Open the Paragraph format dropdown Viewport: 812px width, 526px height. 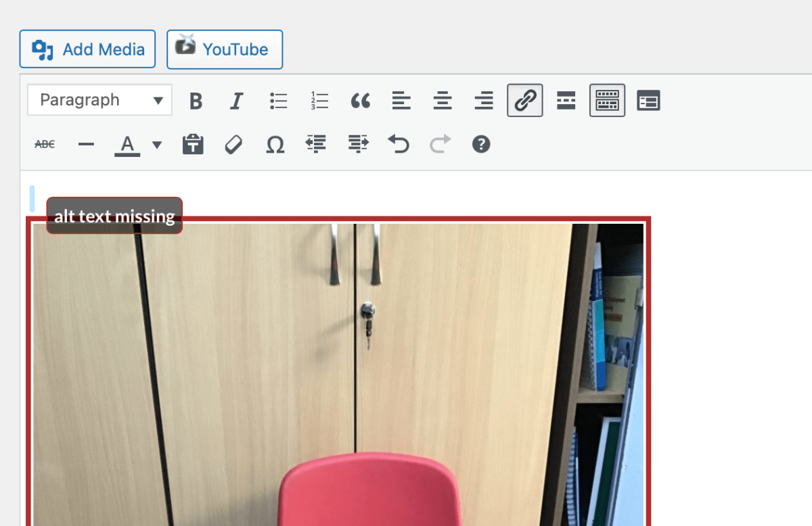coord(100,100)
